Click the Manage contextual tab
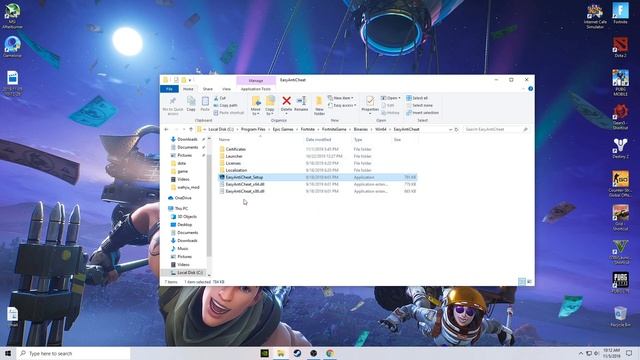640x360 pixels. coord(256,80)
